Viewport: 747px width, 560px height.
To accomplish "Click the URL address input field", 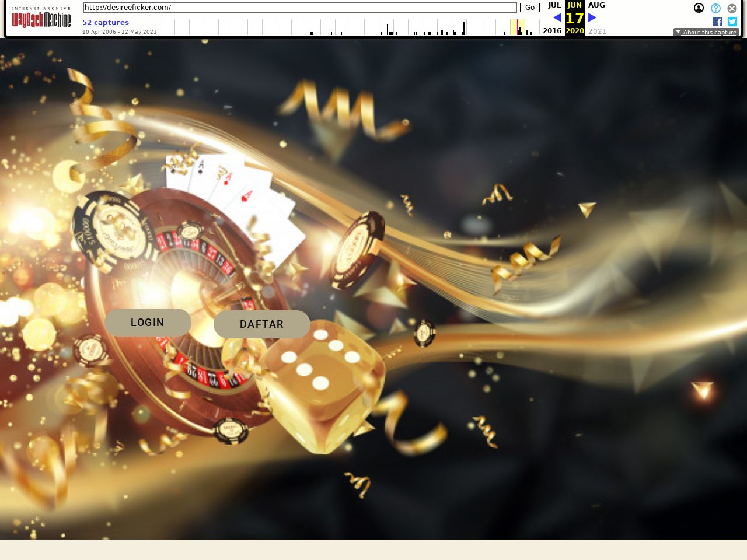I will [300, 8].
